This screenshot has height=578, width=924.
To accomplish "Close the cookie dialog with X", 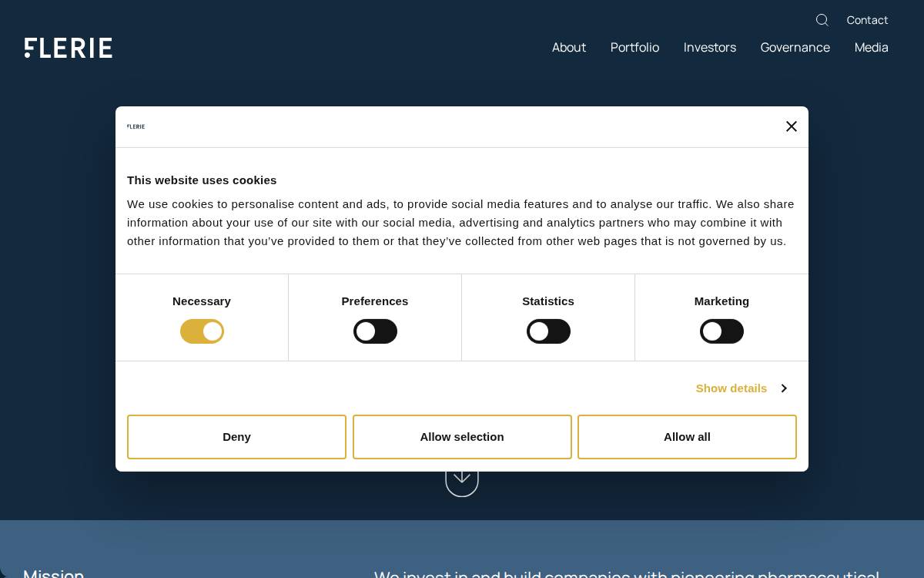I will 791,126.
